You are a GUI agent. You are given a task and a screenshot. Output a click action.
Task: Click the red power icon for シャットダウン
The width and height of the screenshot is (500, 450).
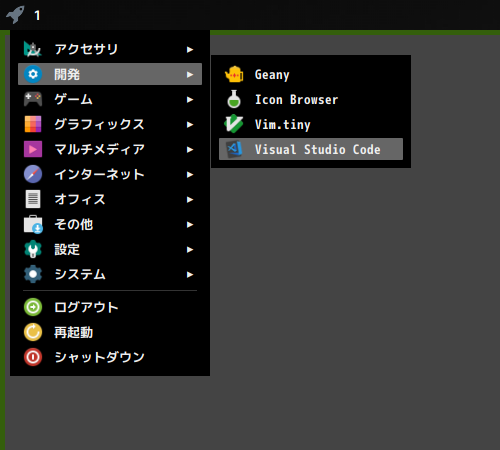click(x=33, y=357)
